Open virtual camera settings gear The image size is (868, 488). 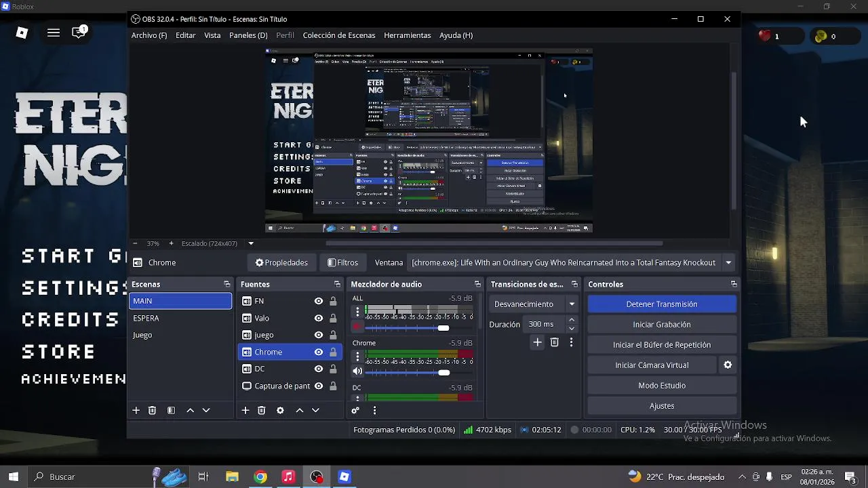(x=728, y=365)
